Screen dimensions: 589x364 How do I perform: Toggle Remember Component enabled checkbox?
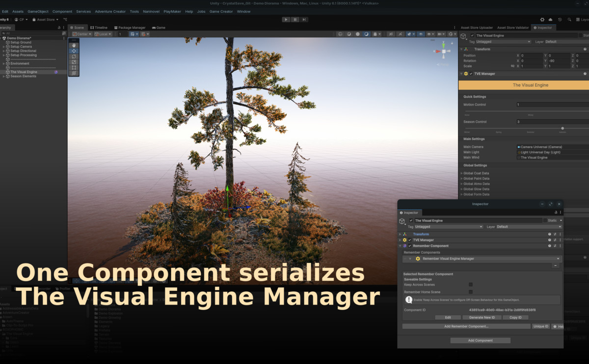410,246
